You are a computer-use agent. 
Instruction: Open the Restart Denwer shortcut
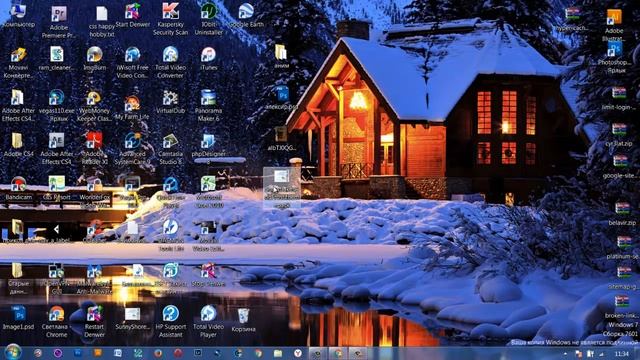coord(94,322)
